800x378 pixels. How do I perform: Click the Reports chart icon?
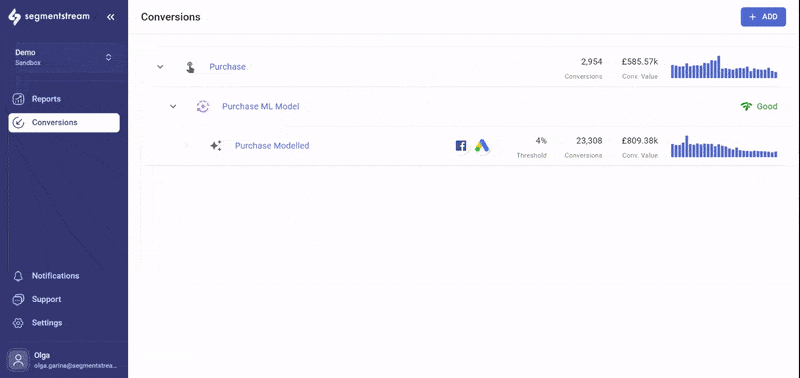[x=18, y=99]
